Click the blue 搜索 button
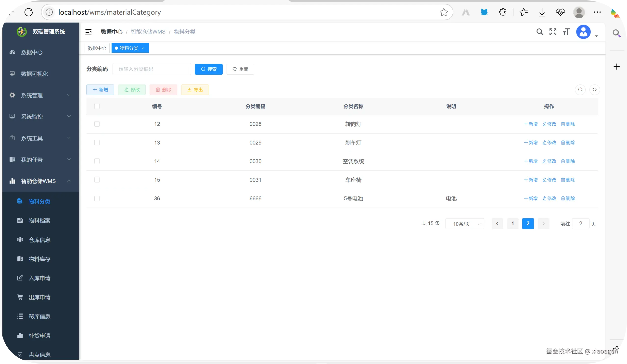The image size is (627, 364). (208, 69)
